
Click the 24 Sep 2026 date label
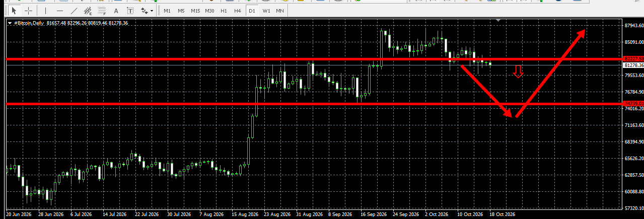[x=406, y=214]
